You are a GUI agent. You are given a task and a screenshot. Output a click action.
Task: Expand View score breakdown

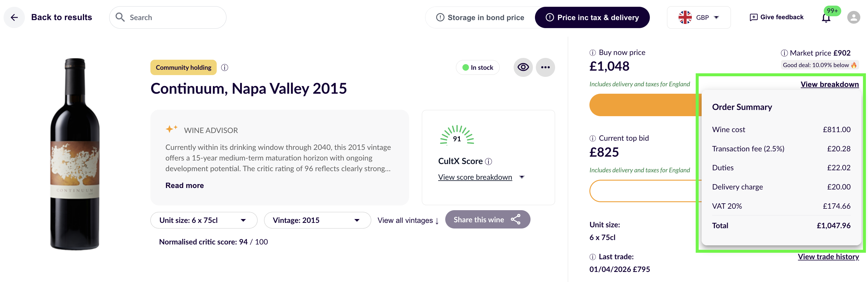point(475,177)
